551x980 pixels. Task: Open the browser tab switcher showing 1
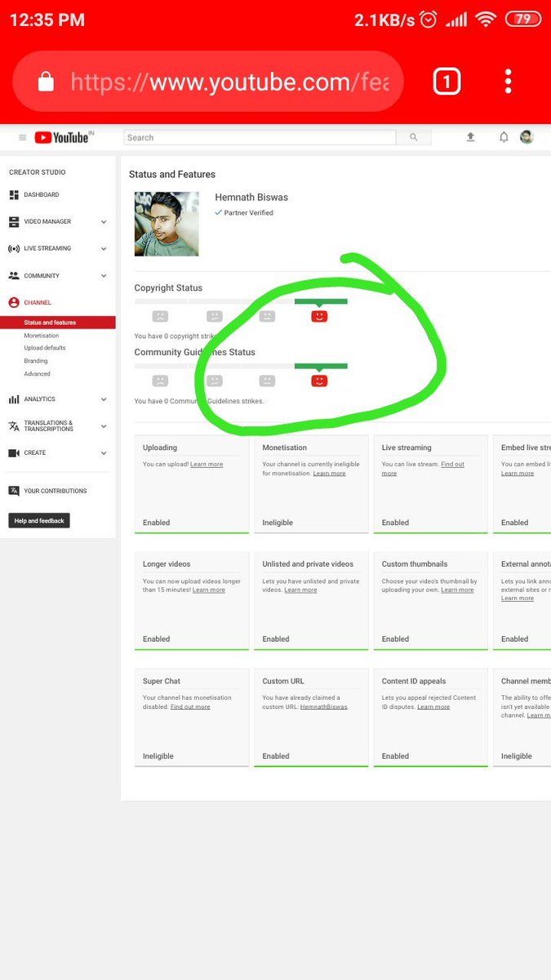click(447, 81)
